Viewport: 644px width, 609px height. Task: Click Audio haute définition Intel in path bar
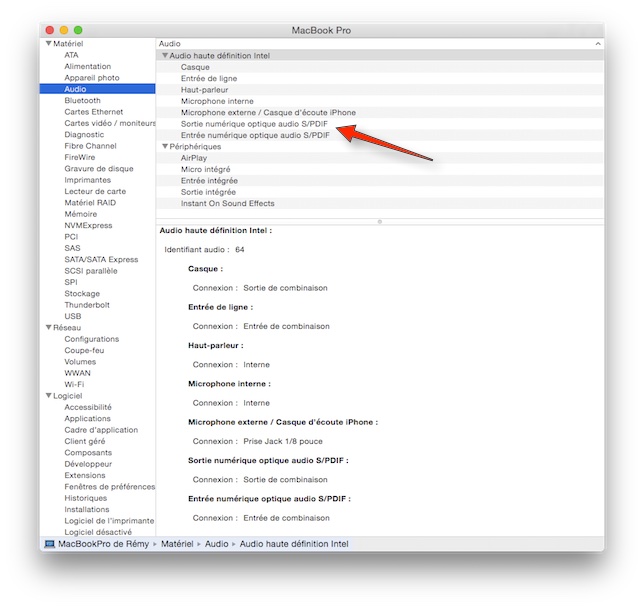294,544
